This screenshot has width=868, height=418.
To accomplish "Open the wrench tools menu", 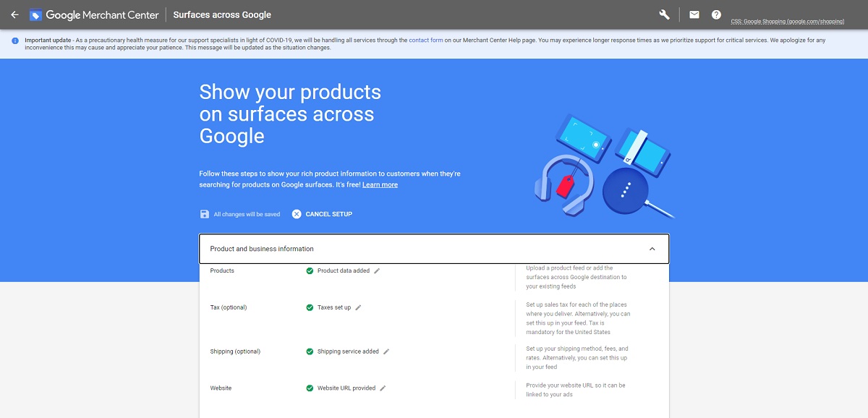I will (x=665, y=14).
